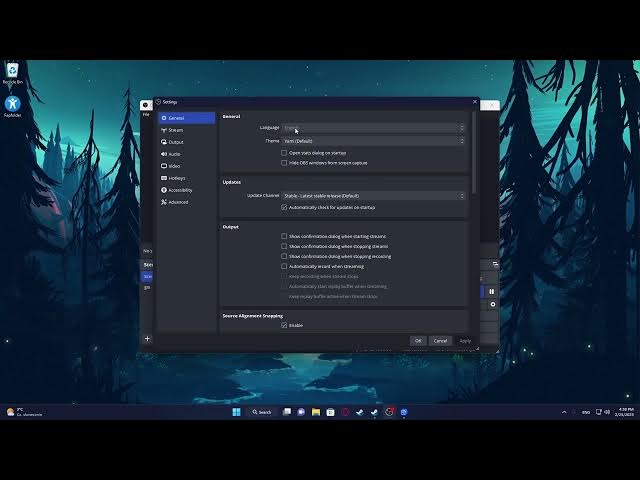Select the General settings tab

[186, 118]
